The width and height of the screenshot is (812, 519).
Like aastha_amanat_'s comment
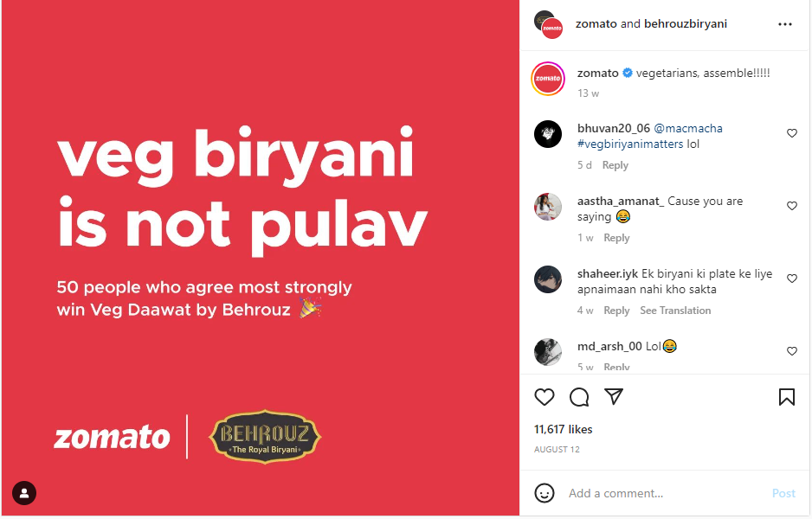click(792, 206)
